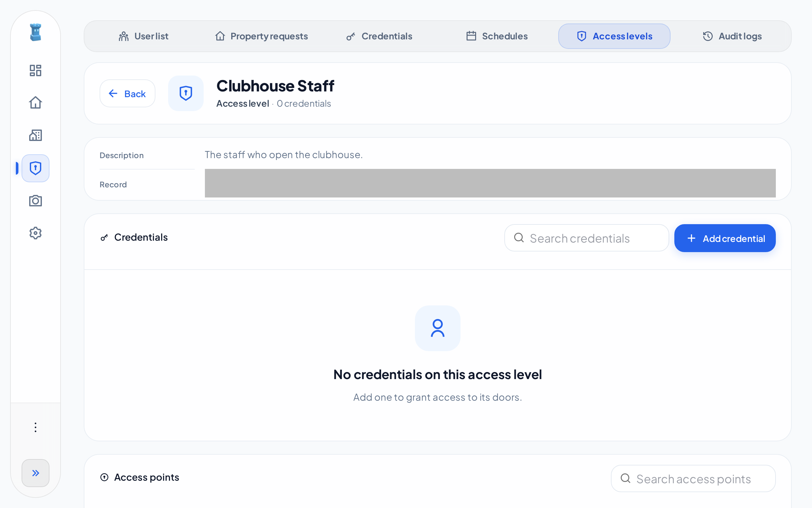Open the settings gear in sidebar
The width and height of the screenshot is (812, 508).
[35, 233]
